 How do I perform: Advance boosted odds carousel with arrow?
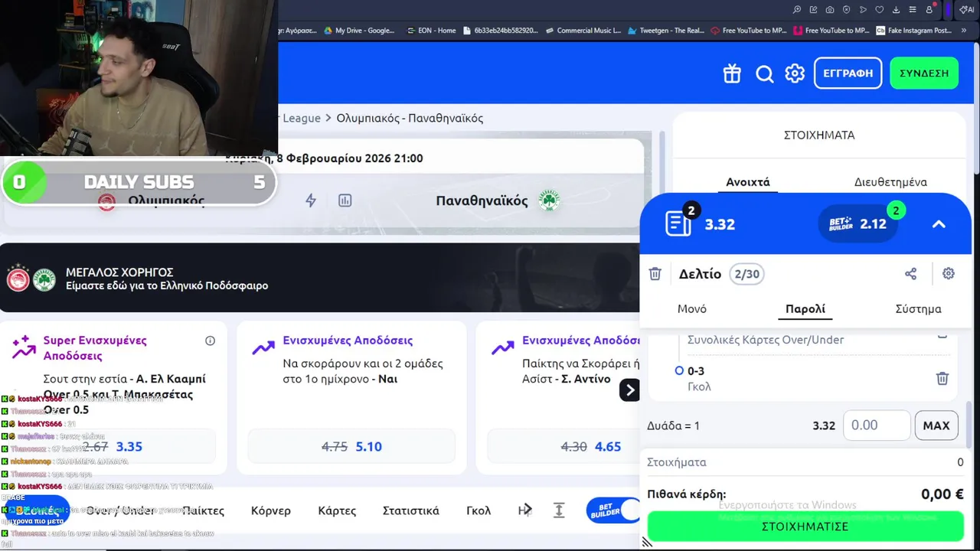tap(629, 390)
